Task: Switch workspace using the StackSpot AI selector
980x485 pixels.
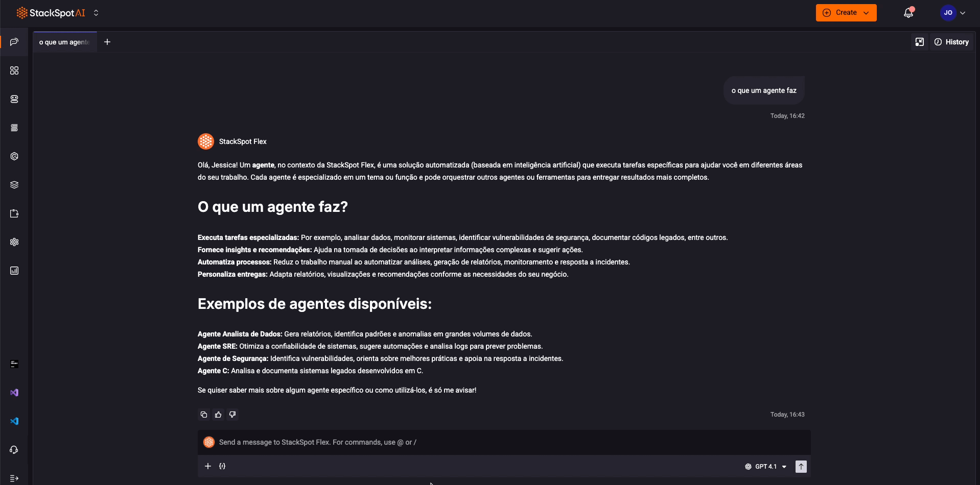Action: pyautogui.click(x=96, y=13)
